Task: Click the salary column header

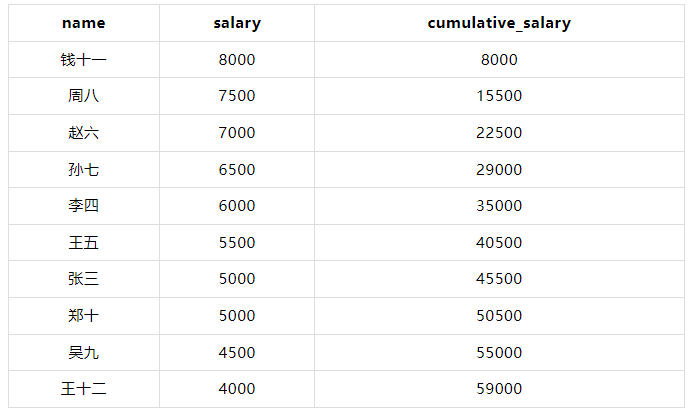Action: [x=237, y=23]
